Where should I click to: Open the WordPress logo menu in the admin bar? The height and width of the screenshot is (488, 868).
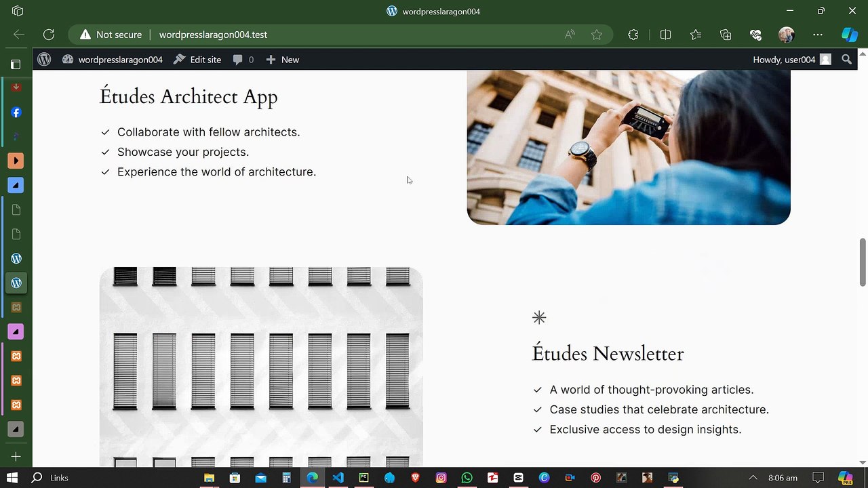tap(44, 60)
